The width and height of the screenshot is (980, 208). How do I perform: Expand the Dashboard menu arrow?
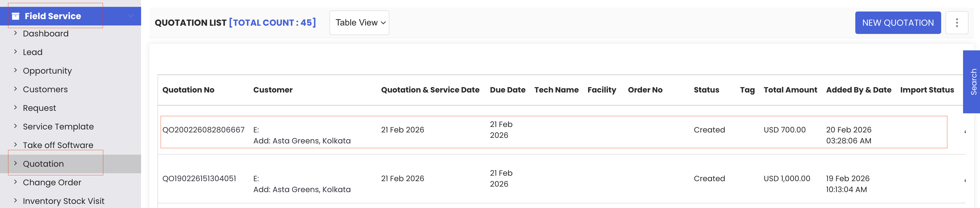click(x=16, y=33)
